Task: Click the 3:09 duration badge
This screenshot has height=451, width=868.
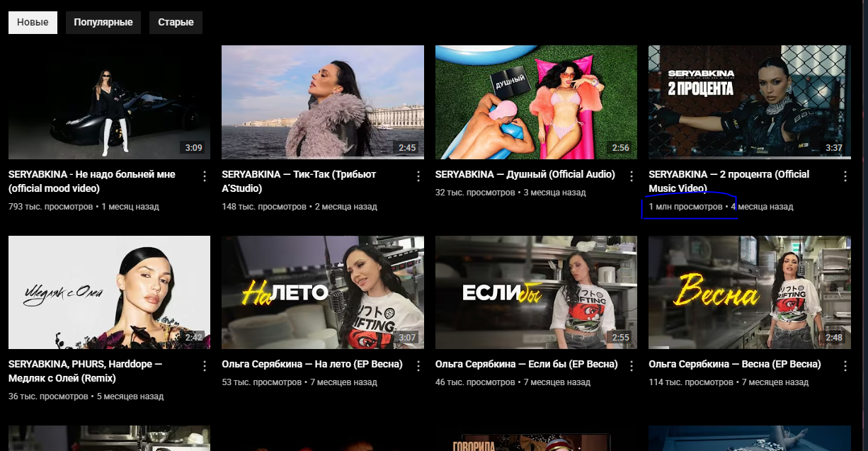Action: (193, 148)
